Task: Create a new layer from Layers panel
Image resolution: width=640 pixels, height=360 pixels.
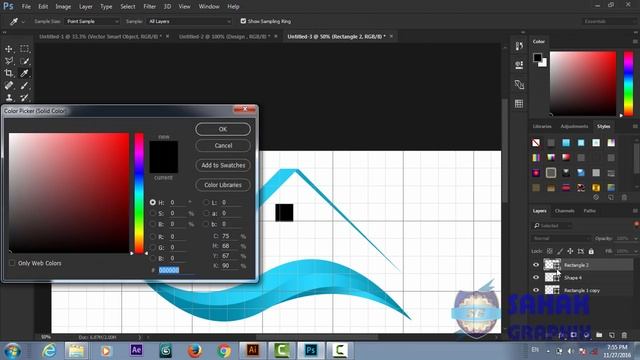Action: click(611, 335)
